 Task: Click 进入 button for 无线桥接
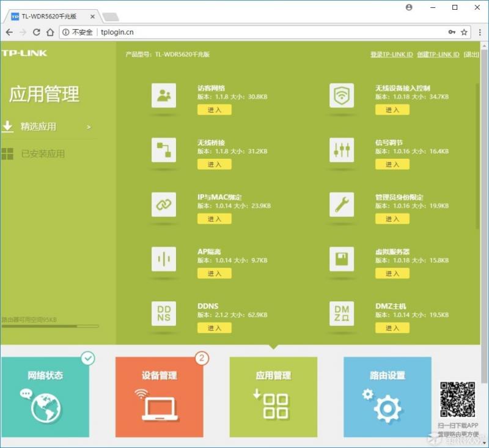215,164
